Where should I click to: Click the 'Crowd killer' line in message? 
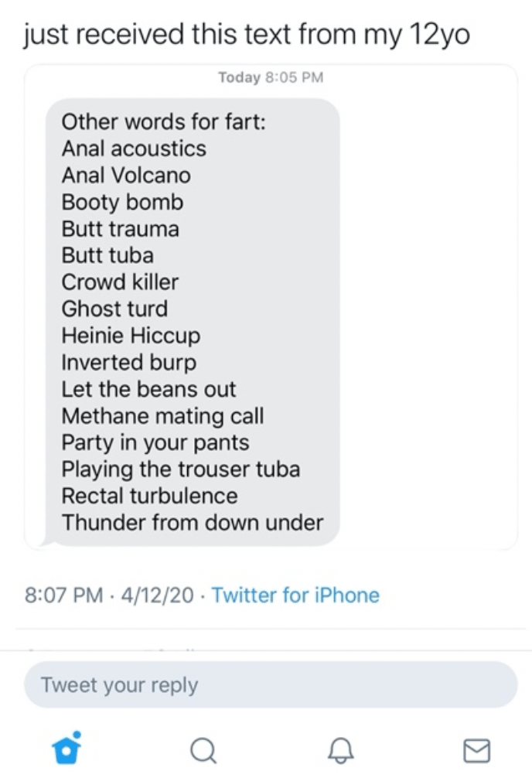(120, 282)
